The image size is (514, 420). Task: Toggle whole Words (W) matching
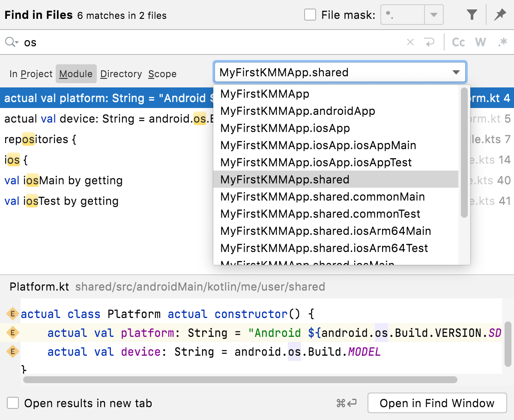tap(481, 42)
